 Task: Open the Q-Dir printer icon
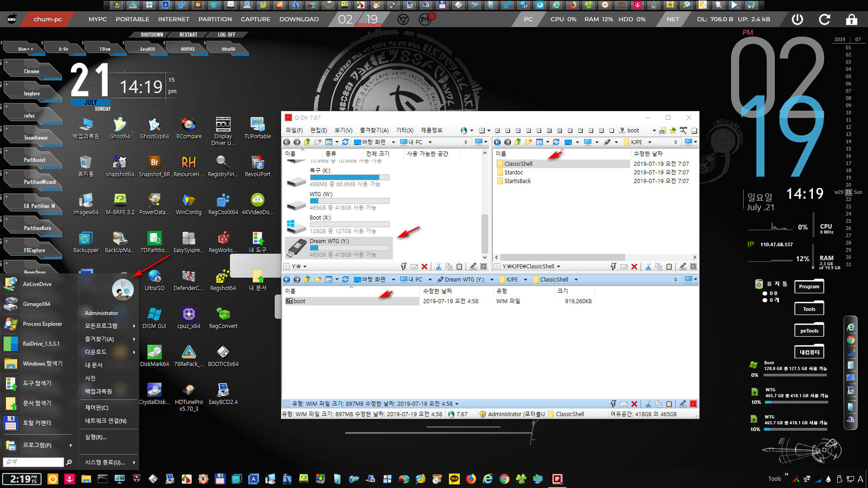pos(662,130)
